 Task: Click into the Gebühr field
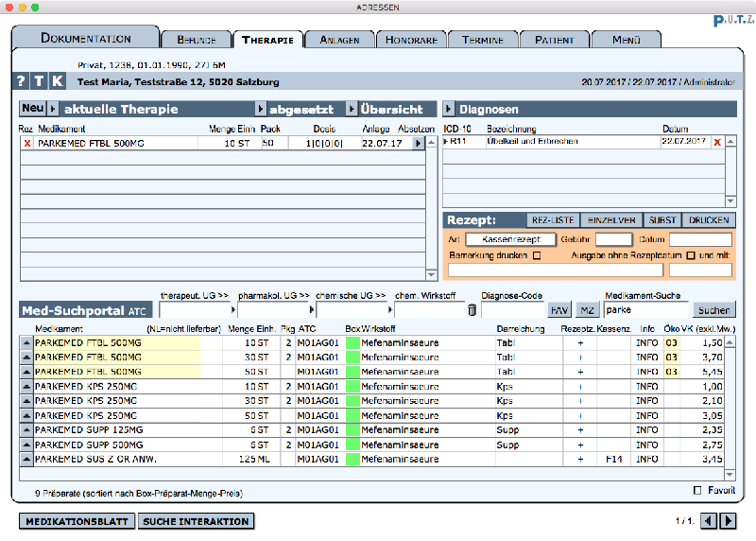point(613,239)
